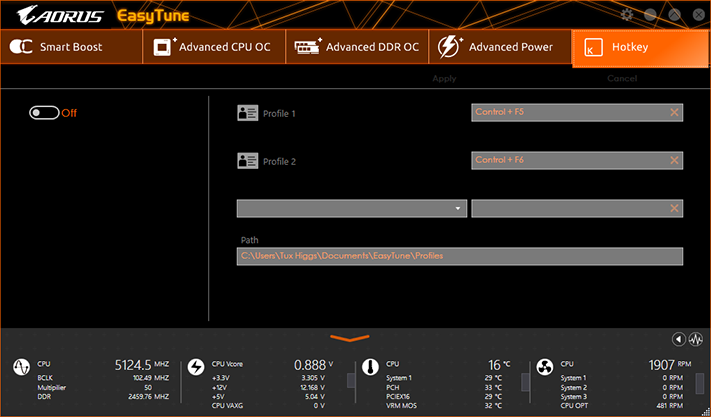Click the fan speed icon
This screenshot has height=417, width=711.
coord(545,367)
